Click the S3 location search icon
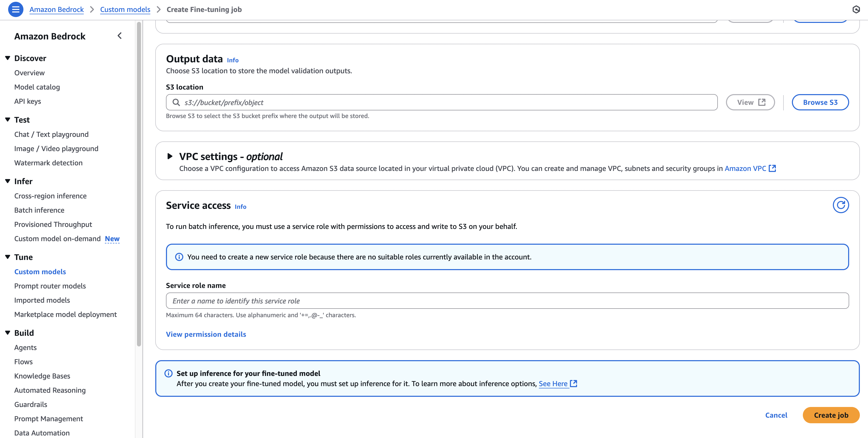Image resolution: width=868 pixels, height=438 pixels. pyautogui.click(x=176, y=102)
